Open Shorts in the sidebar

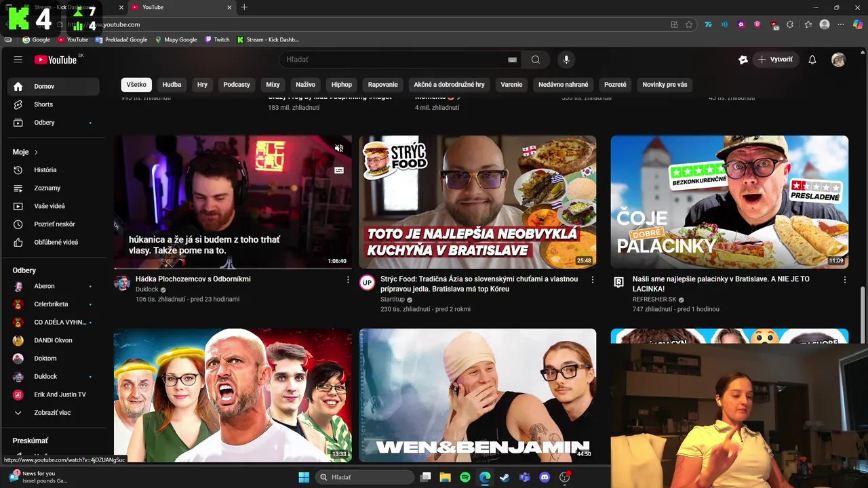(x=54, y=104)
